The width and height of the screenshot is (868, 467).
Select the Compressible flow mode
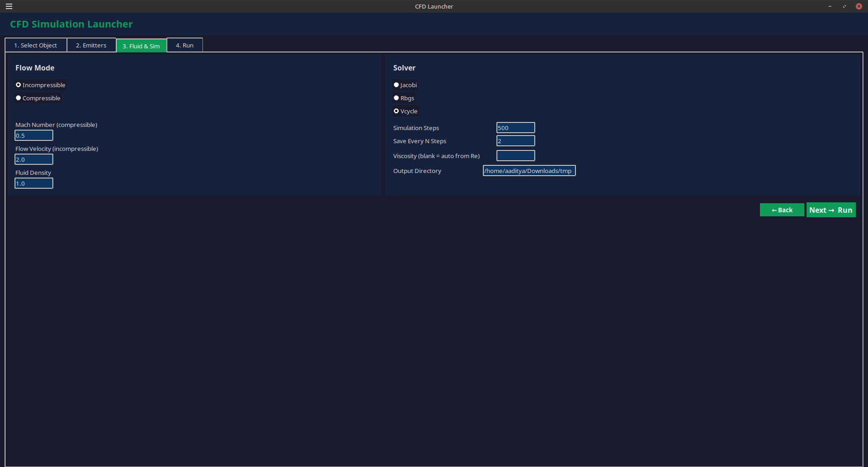[x=38, y=98]
